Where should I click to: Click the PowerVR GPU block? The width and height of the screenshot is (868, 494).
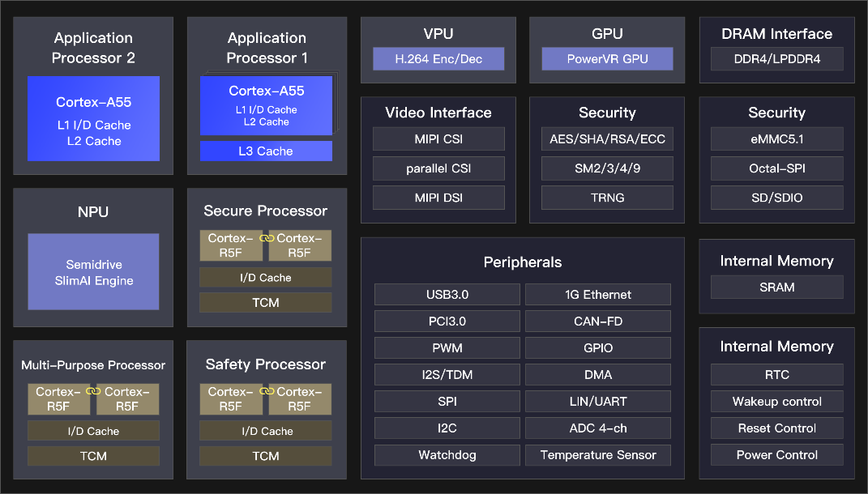(606, 58)
